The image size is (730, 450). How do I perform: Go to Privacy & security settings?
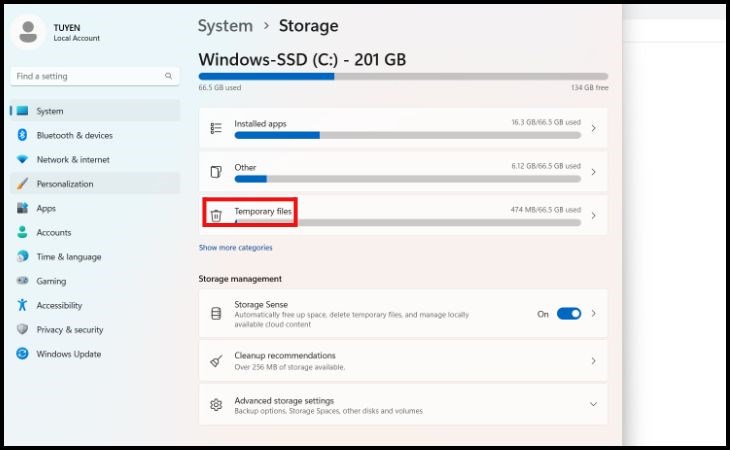point(70,330)
